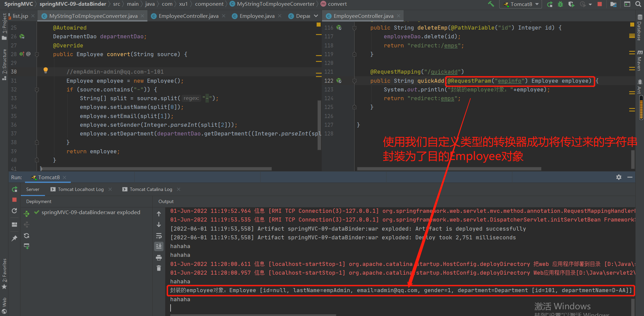Close Tomcat Localhost Log tab
The height and width of the screenshot is (316, 644).
[110, 189]
